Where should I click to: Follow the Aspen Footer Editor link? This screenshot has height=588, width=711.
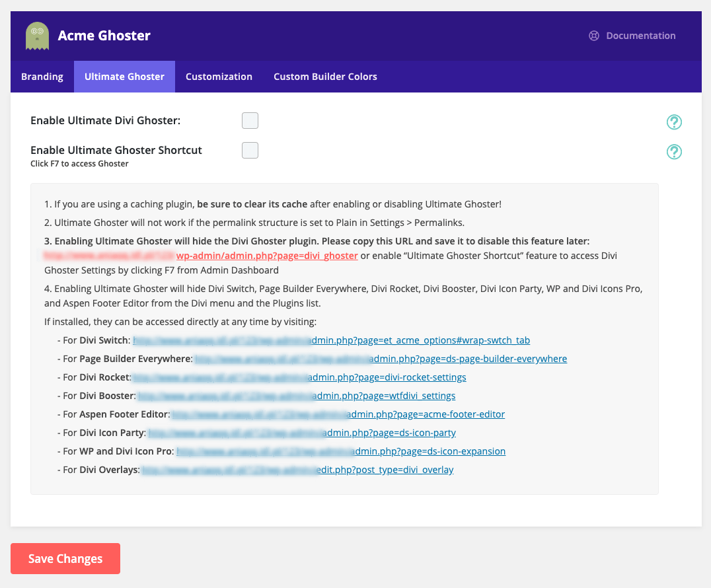tap(338, 414)
